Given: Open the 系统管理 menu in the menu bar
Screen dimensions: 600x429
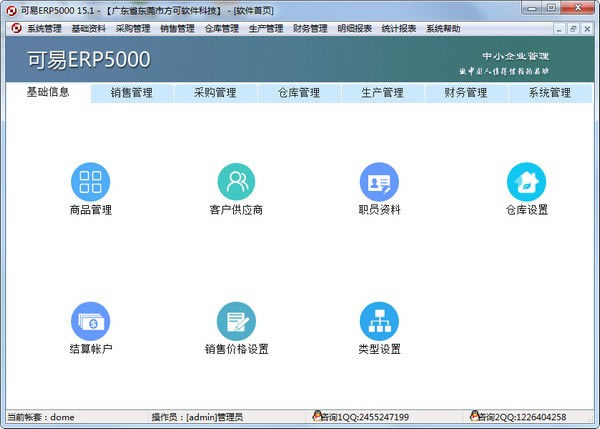Looking at the screenshot, I should (x=44, y=29).
